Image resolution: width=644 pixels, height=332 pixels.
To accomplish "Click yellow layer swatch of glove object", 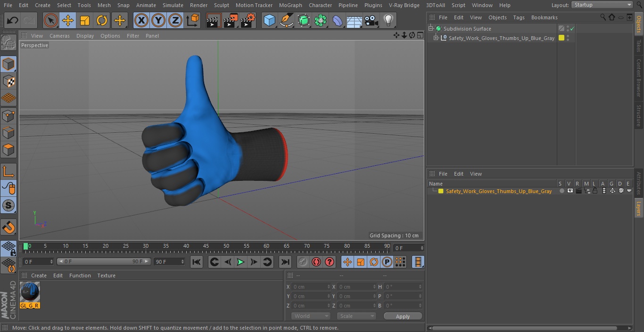I will (561, 38).
